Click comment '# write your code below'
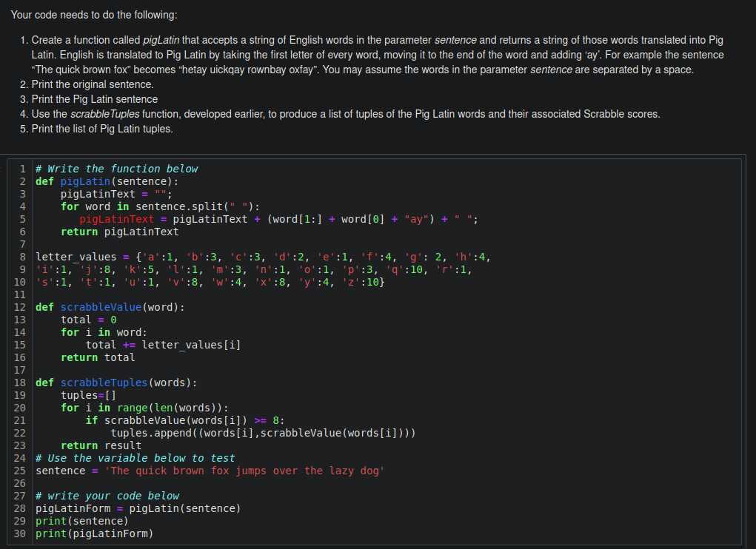 [x=107, y=496]
